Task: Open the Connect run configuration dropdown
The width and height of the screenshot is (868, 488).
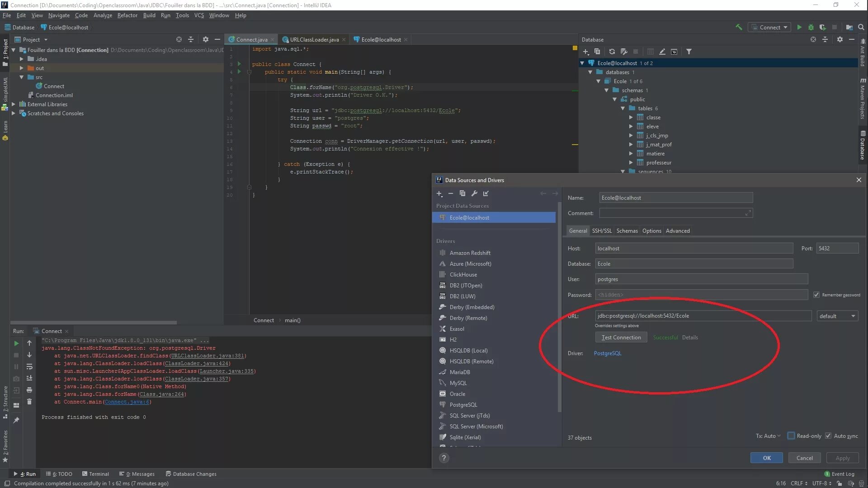Action: click(769, 28)
